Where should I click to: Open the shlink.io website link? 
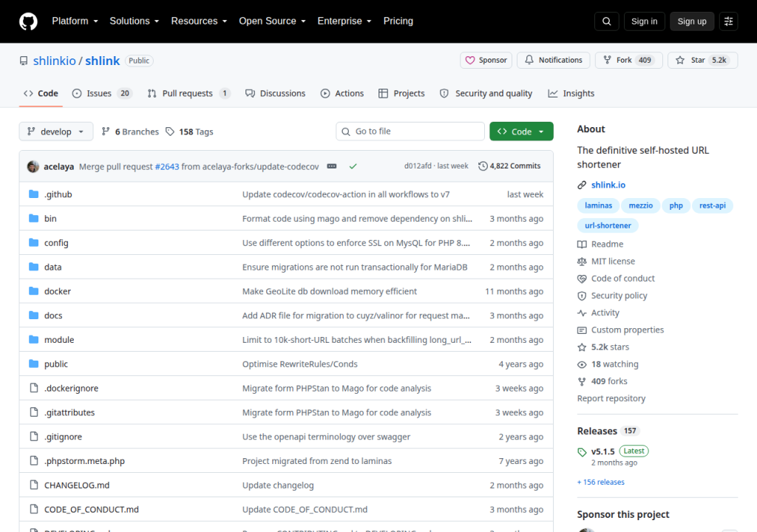tap(608, 185)
